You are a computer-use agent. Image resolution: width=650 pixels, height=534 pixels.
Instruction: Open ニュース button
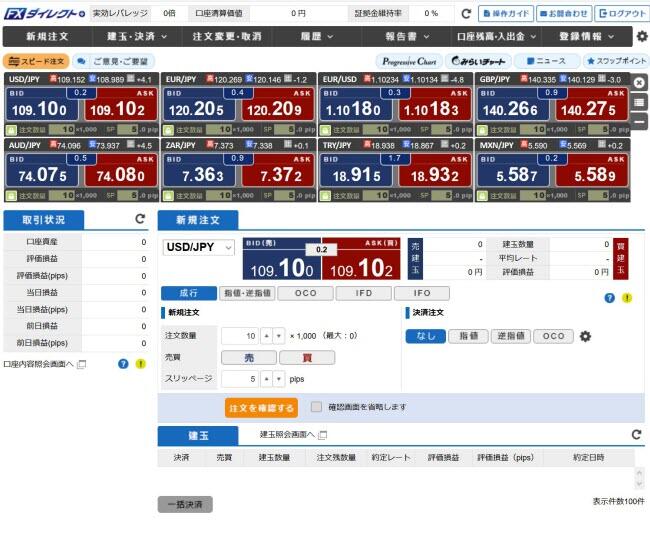point(547,61)
